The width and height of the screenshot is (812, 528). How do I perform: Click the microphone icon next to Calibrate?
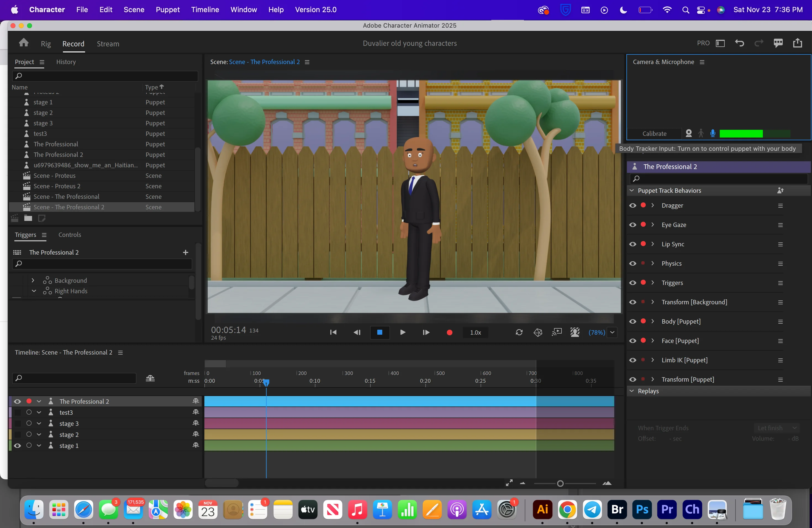[x=713, y=134]
